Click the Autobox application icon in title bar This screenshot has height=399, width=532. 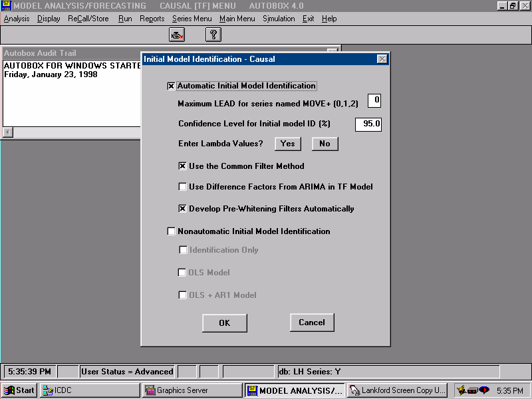click(x=6, y=6)
